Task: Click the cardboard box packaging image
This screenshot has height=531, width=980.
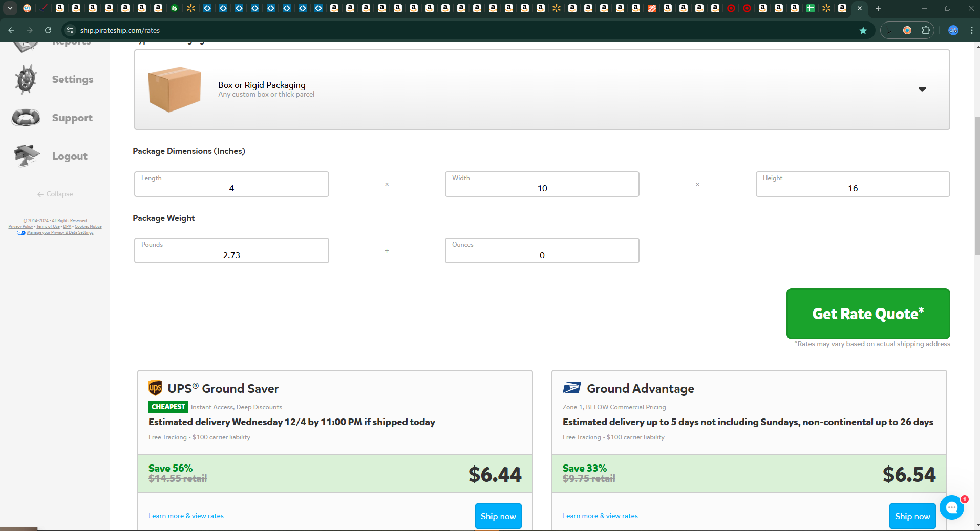Action: (x=174, y=89)
